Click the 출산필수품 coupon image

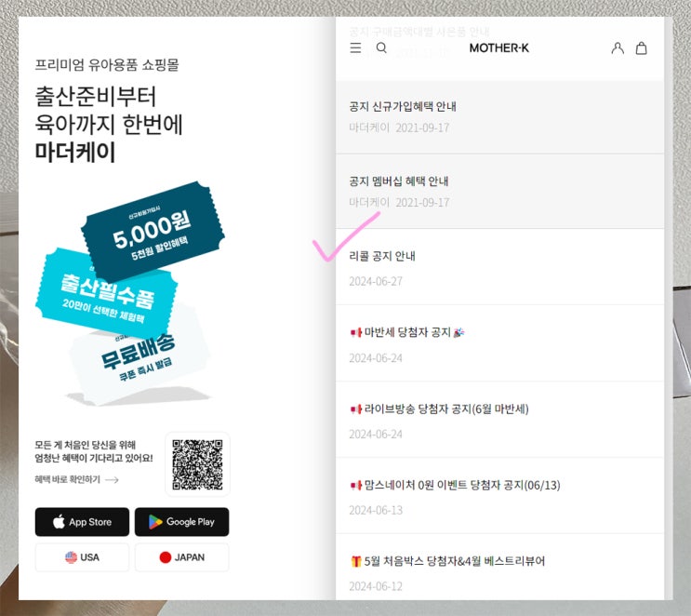[105, 295]
